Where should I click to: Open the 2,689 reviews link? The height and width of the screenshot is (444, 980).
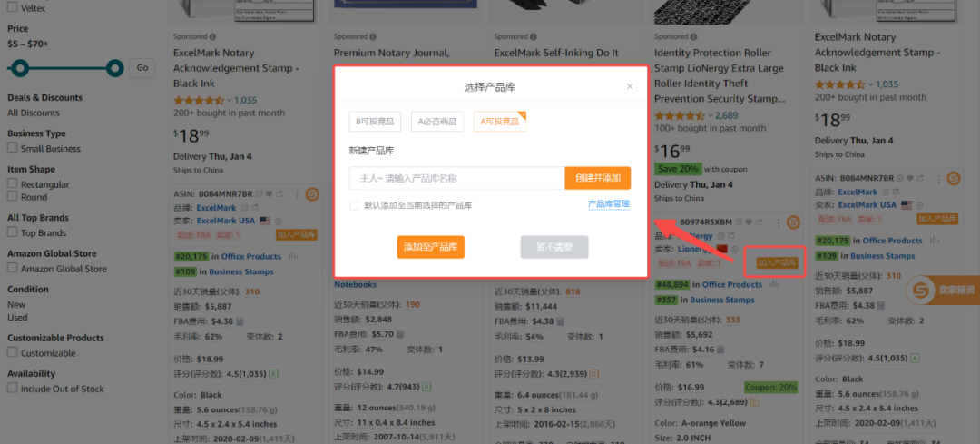tap(726, 115)
